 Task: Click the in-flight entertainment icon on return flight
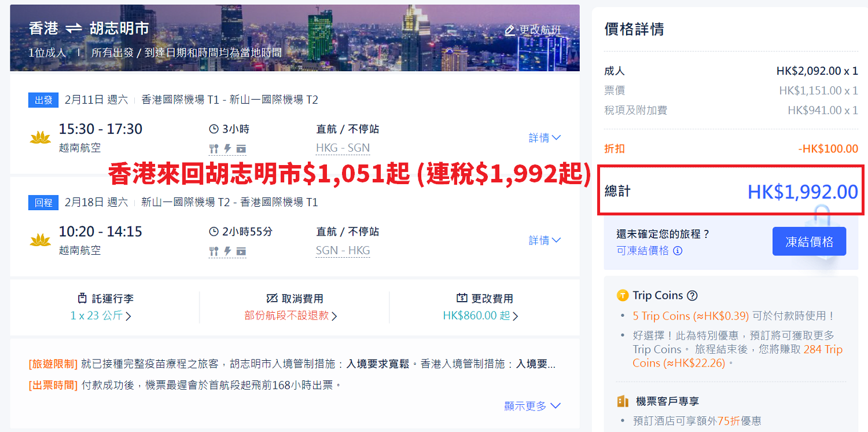pyautogui.click(x=241, y=251)
